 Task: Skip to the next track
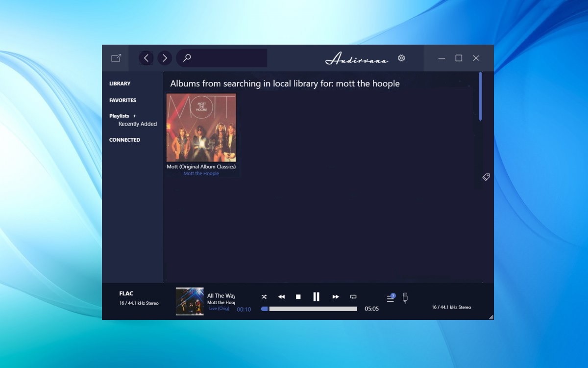click(x=336, y=297)
